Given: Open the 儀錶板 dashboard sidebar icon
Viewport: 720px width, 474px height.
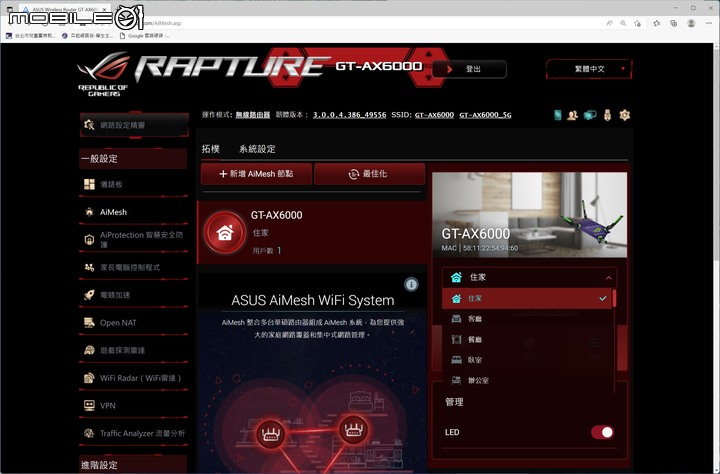Looking at the screenshot, I should pyautogui.click(x=89, y=184).
